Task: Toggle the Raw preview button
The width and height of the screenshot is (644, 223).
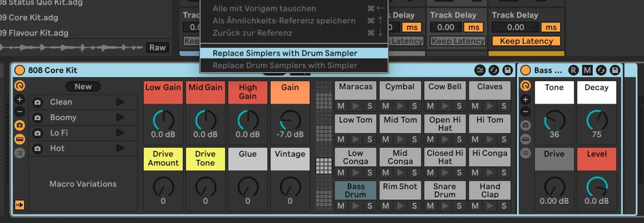Action: point(157,48)
